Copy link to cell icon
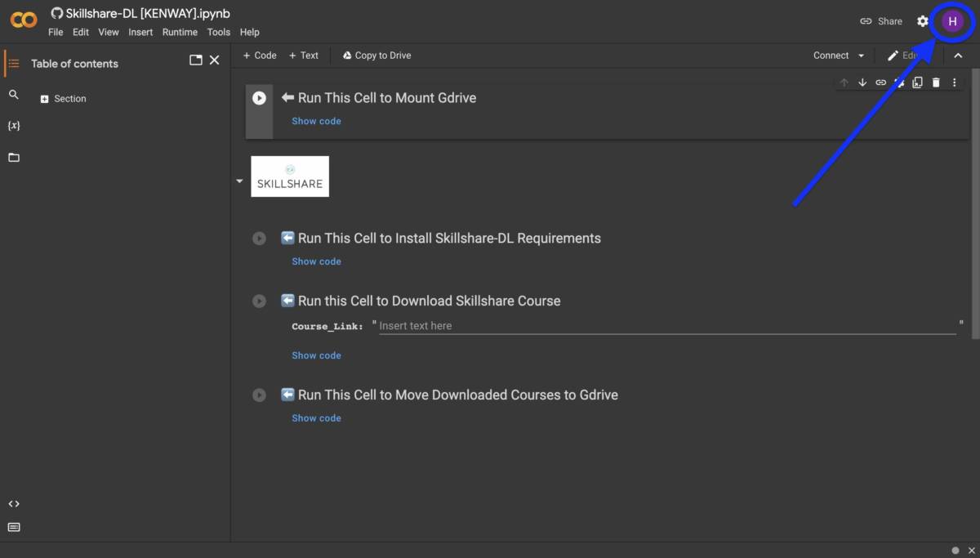The height and width of the screenshot is (558, 980). 880,83
